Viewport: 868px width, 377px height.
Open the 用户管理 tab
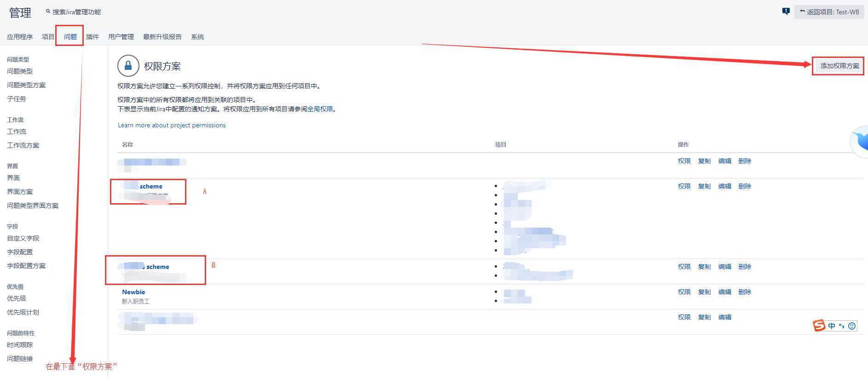pos(121,37)
